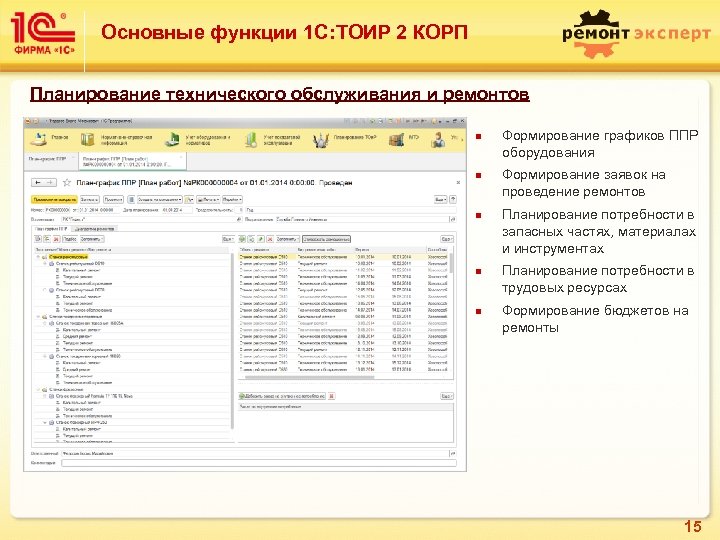Delete tree row with red X icon
The width and height of the screenshot is (720, 540).
click(x=56, y=239)
